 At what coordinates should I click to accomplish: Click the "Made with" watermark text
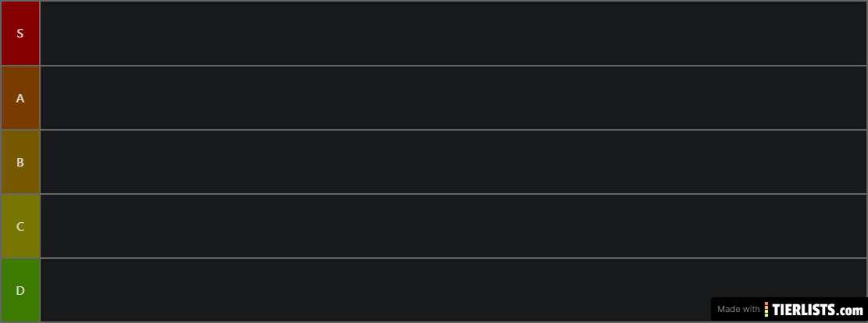click(x=738, y=309)
